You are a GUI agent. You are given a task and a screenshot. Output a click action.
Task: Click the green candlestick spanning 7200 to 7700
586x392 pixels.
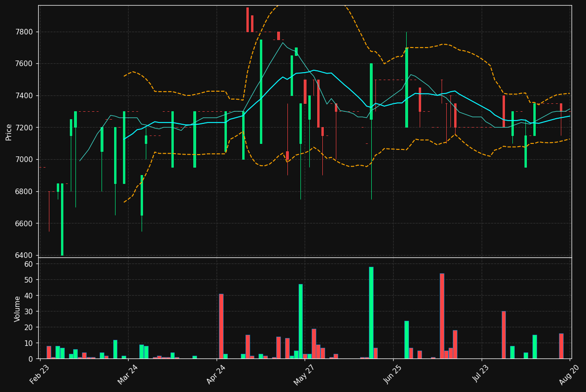tap(407, 88)
